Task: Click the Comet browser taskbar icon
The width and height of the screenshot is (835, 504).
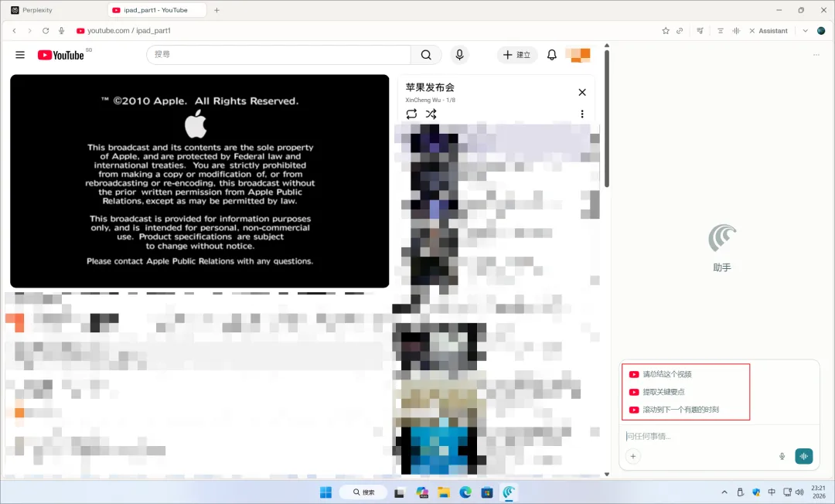Action: point(509,492)
